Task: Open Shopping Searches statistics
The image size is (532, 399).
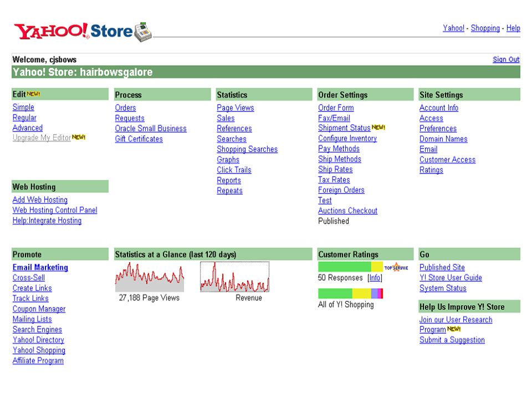Action: point(247,149)
